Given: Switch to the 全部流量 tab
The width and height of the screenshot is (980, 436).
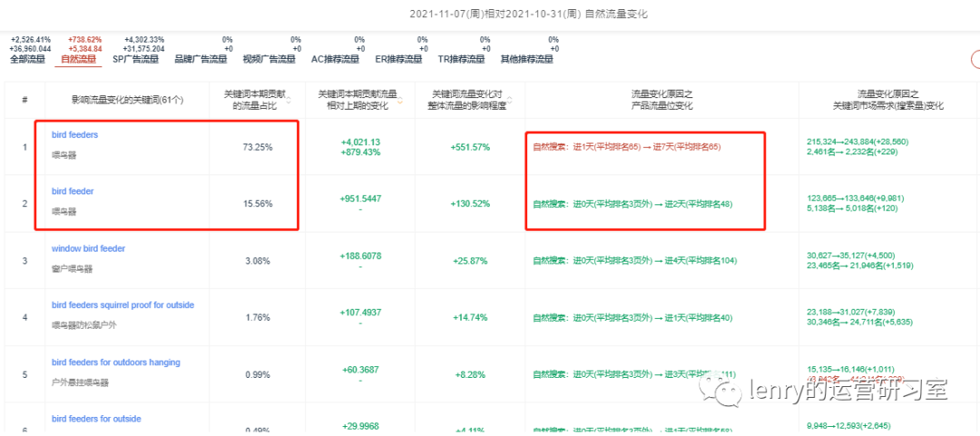Looking at the screenshot, I should (27, 60).
